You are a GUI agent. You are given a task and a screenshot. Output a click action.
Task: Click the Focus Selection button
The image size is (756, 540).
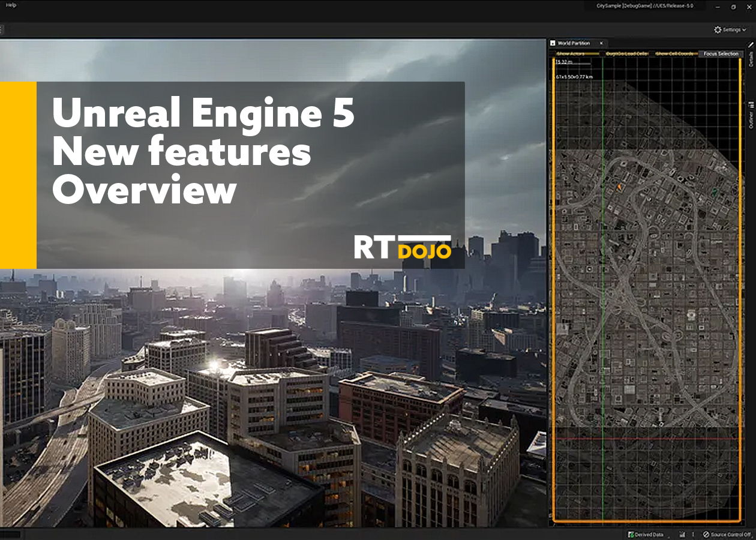721,53
